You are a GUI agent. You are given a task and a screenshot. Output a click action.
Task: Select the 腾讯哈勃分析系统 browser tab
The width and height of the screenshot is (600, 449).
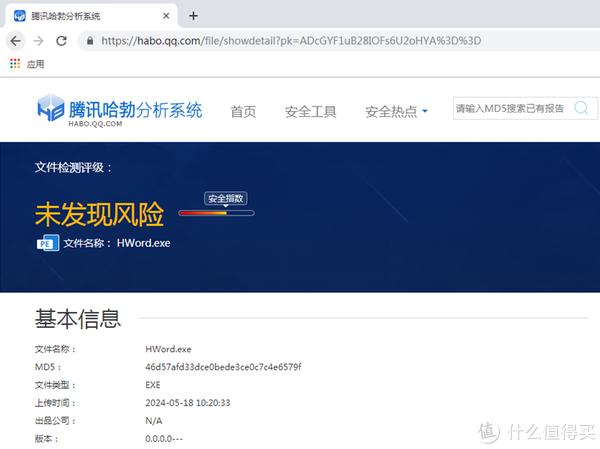coord(91,16)
